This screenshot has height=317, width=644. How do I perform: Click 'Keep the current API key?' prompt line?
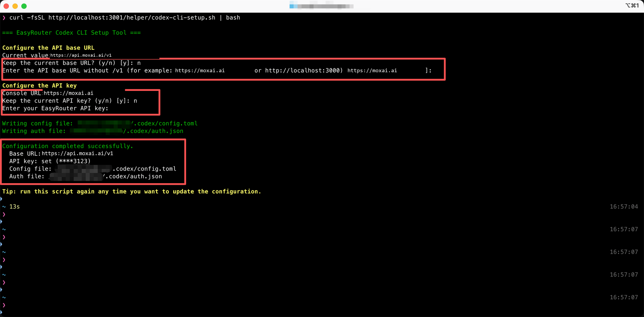[70, 101]
